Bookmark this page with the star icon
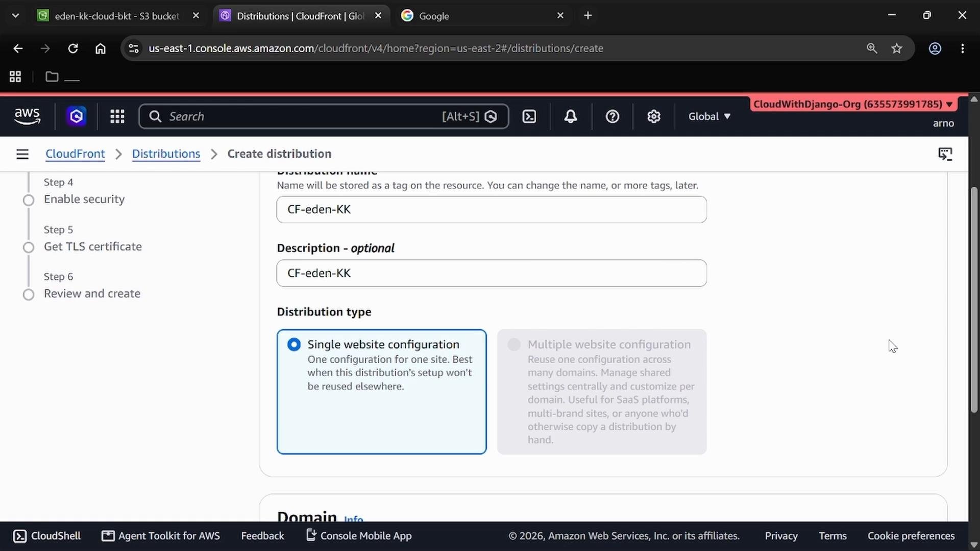Viewport: 980px width, 551px height. [x=897, y=48]
